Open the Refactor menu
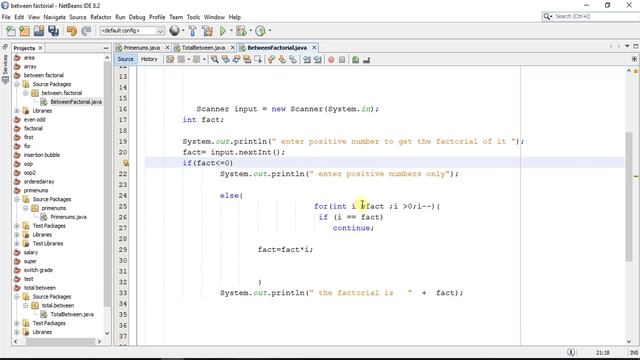 point(101,17)
